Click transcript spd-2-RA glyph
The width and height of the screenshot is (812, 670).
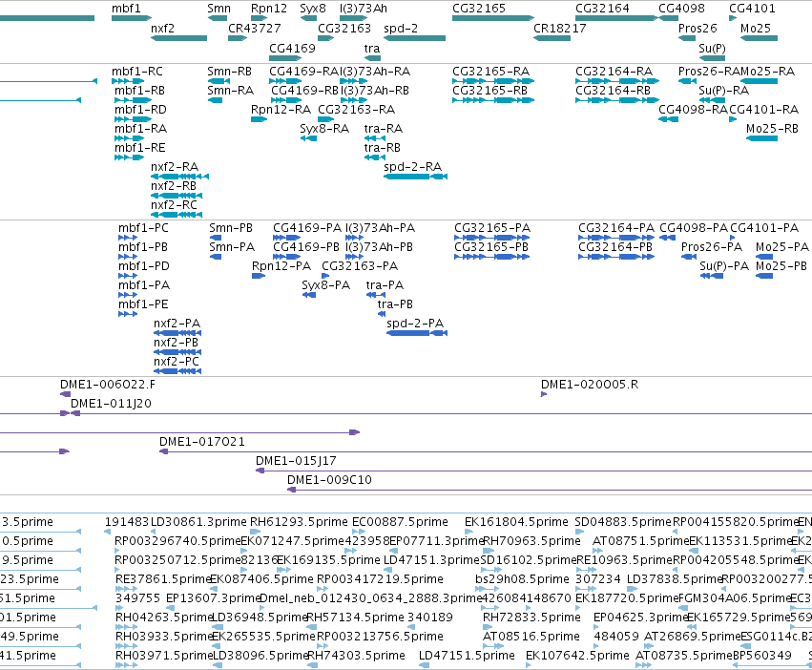pyautogui.click(x=415, y=177)
